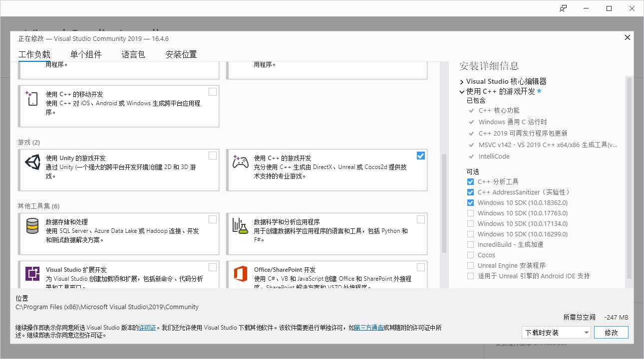Click the 修改 button
This screenshot has width=644, height=359.
pos(611,333)
